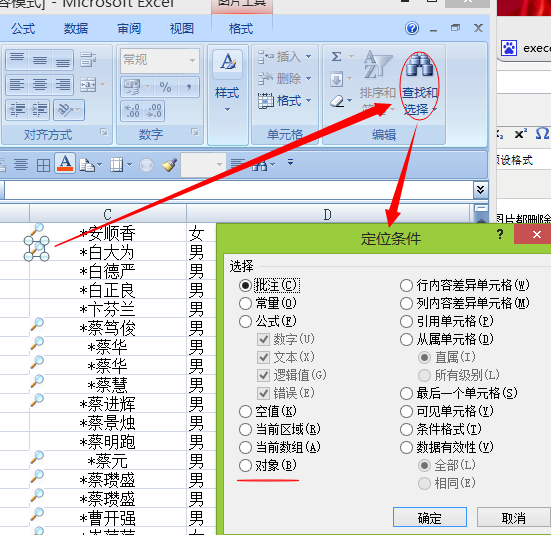The height and width of the screenshot is (535, 551).
Task: Click the borders grid icon in quick toolbar
Action: pos(44,165)
